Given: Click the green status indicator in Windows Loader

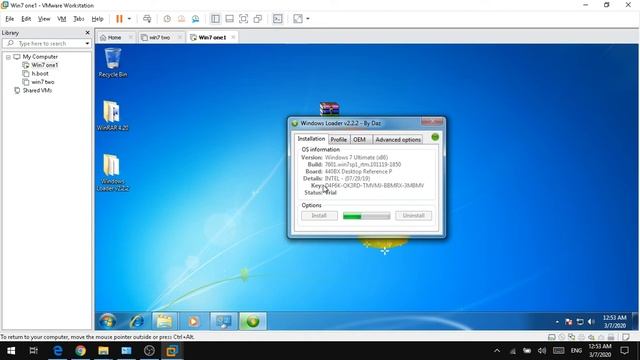Looking at the screenshot, I should (x=435, y=137).
